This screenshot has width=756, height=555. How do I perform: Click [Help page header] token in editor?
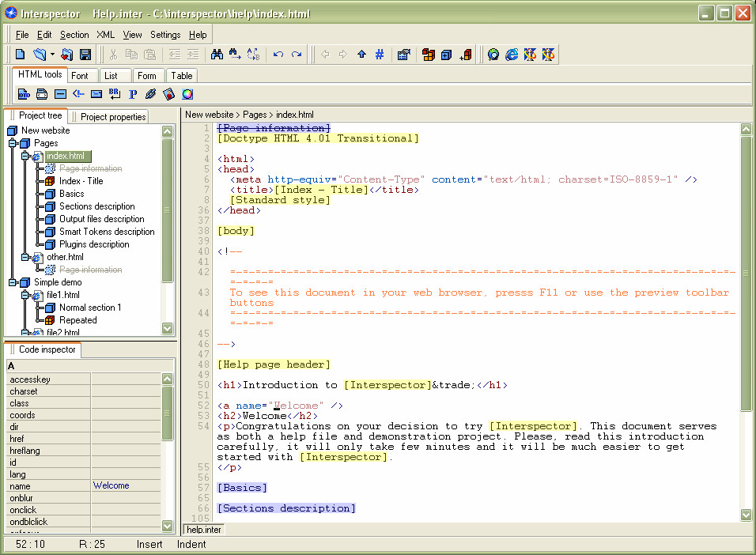tap(274, 364)
